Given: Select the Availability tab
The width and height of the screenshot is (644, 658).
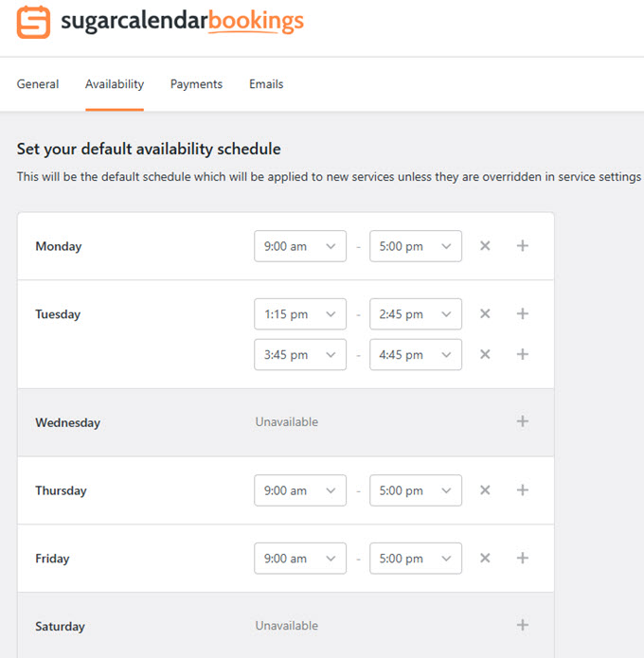Looking at the screenshot, I should (115, 84).
